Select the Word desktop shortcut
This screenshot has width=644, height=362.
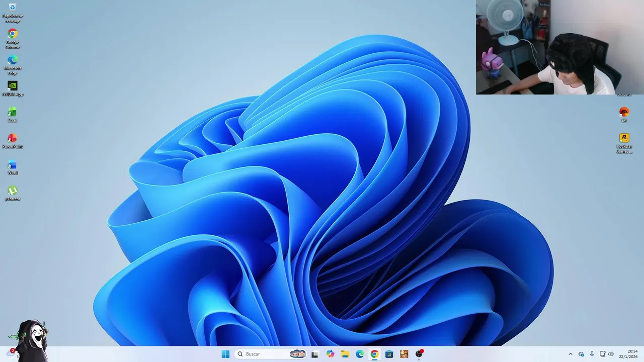tap(13, 167)
